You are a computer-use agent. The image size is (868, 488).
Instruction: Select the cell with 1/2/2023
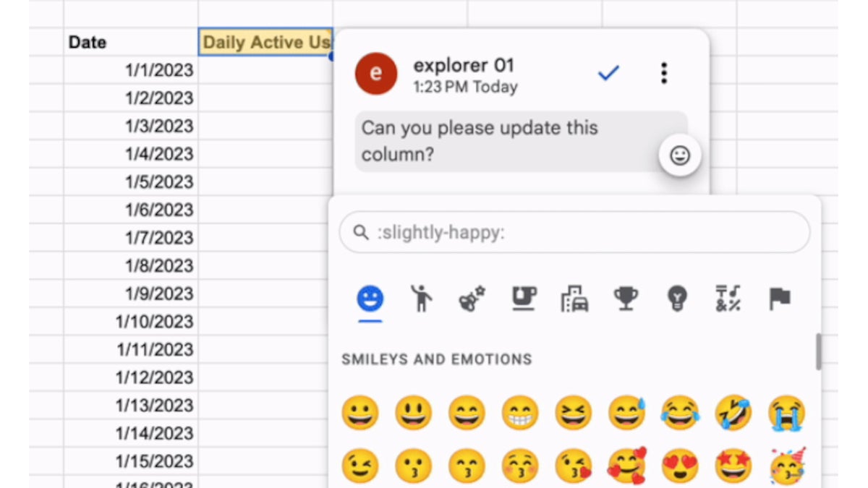coord(131,98)
